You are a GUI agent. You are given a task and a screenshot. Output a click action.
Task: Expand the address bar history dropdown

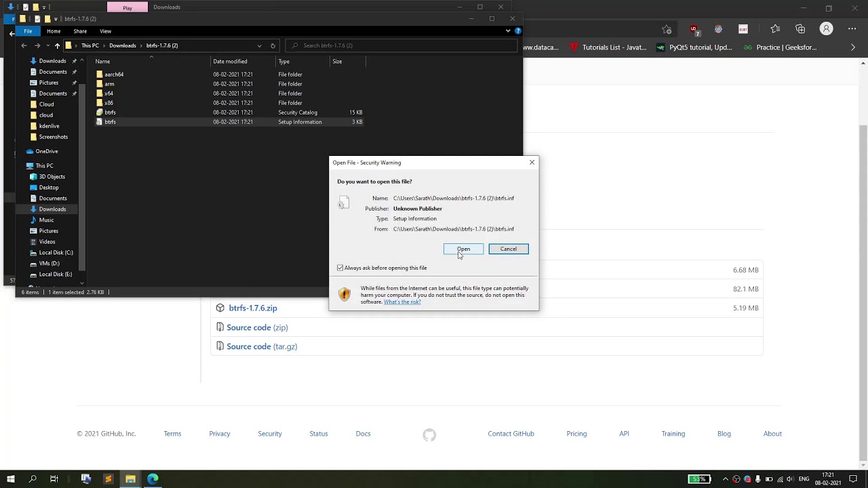click(259, 45)
